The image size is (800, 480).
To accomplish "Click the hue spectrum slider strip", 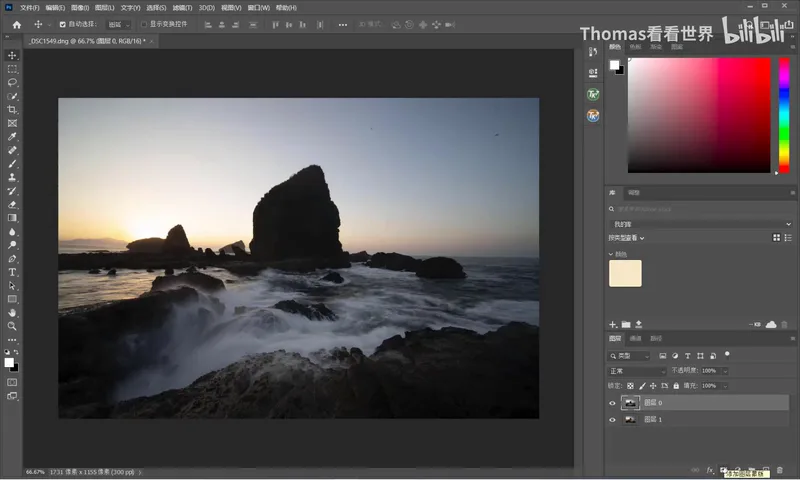I will [x=784, y=115].
